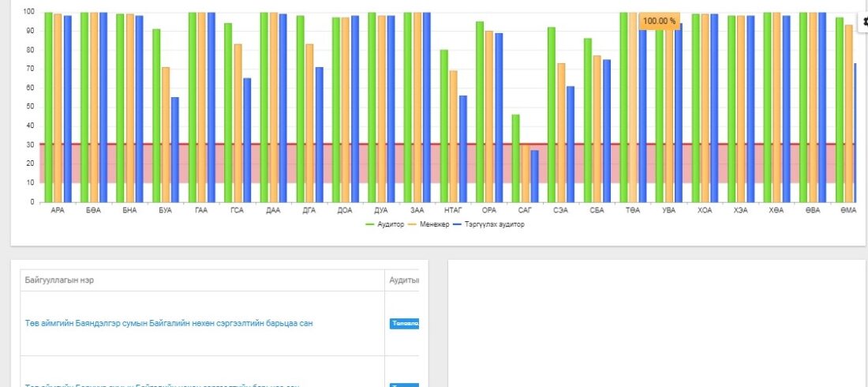Select the green Аудитор bar for БУА
Screen dimensions: 868x387
click(156, 115)
